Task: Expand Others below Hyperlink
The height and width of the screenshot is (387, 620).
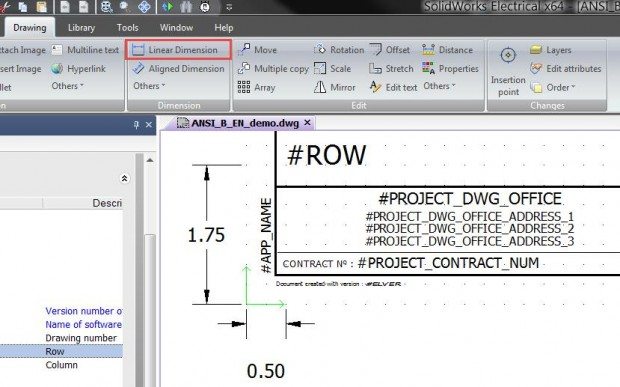Action: [68, 86]
